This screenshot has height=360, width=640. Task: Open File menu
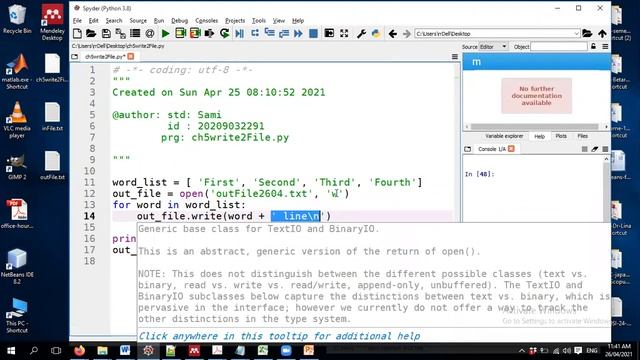coord(77,20)
